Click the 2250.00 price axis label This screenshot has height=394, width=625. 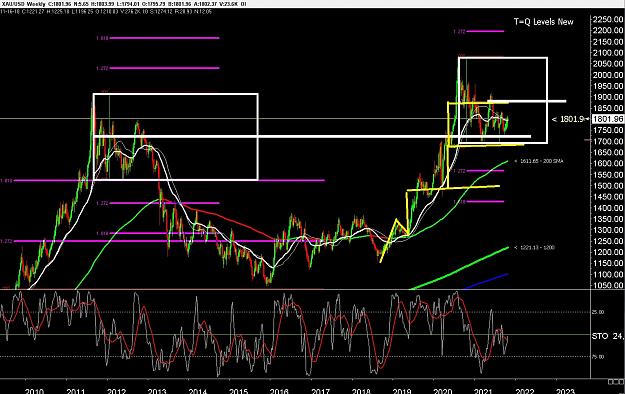pos(608,19)
